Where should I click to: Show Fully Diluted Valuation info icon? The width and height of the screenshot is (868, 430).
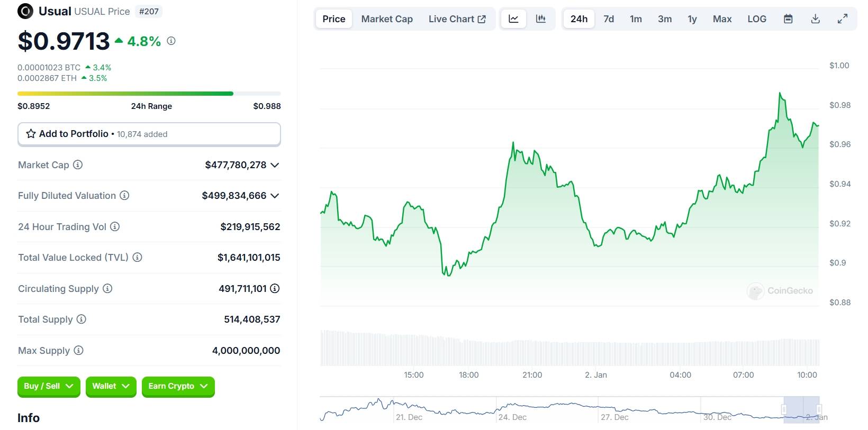coord(124,195)
